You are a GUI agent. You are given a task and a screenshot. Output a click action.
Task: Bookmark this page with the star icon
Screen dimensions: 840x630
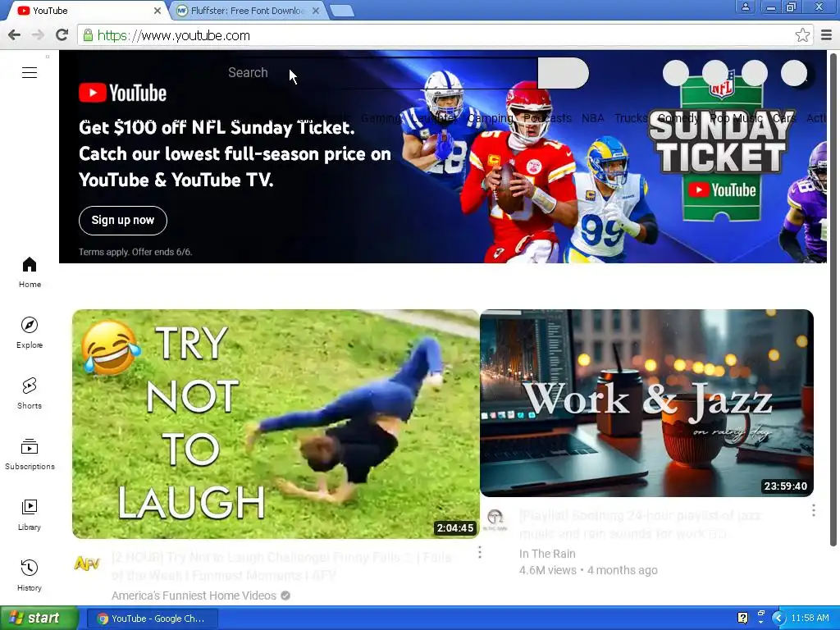[x=802, y=35]
